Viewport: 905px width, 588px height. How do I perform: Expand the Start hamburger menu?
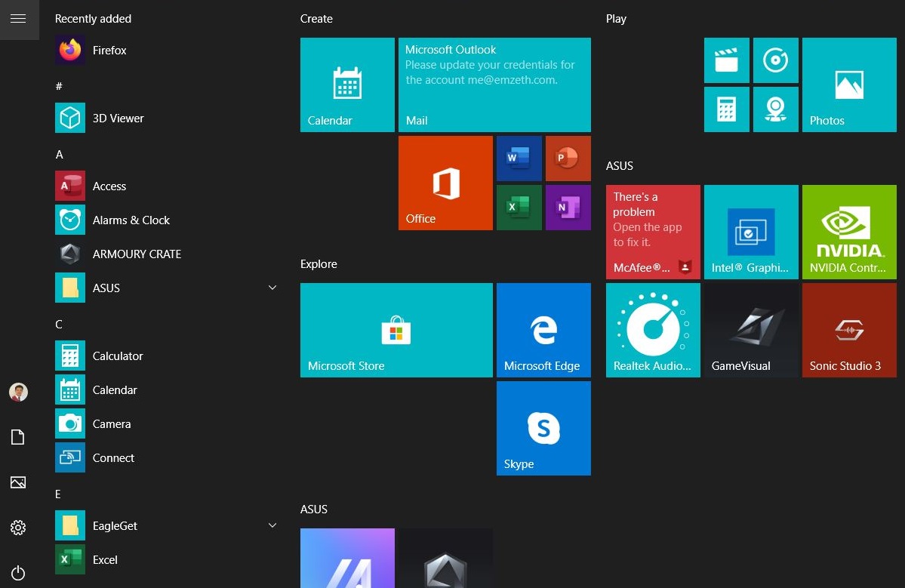[x=19, y=19]
